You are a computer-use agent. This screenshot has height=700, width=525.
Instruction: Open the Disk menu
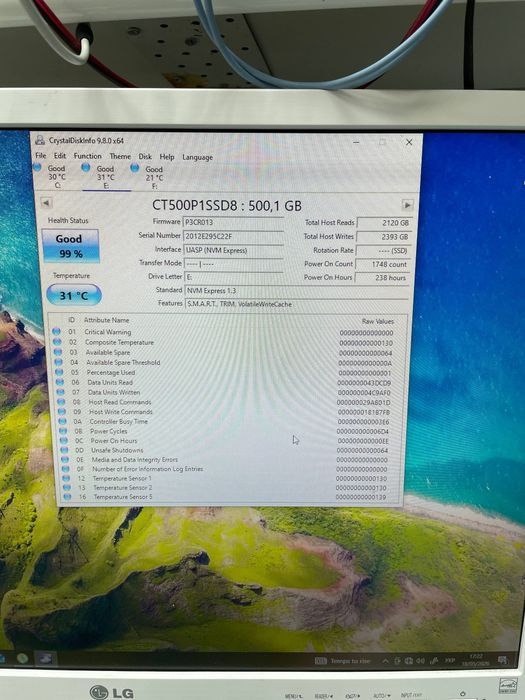(145, 156)
